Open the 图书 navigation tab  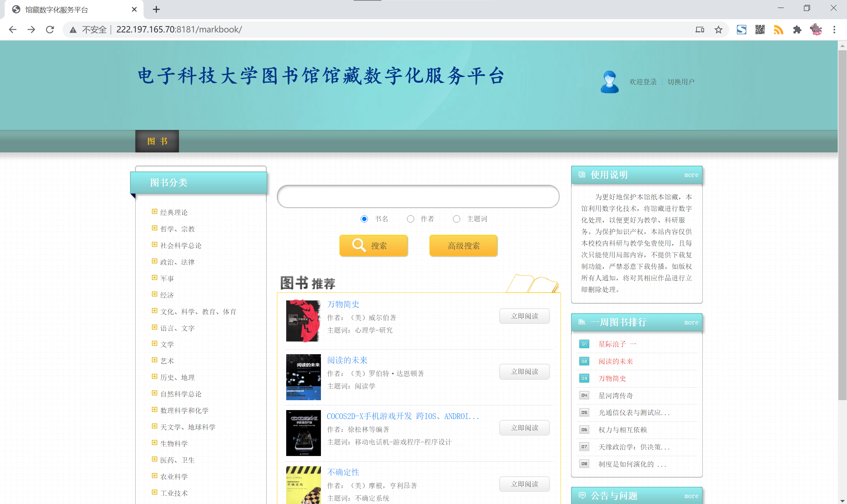157,141
